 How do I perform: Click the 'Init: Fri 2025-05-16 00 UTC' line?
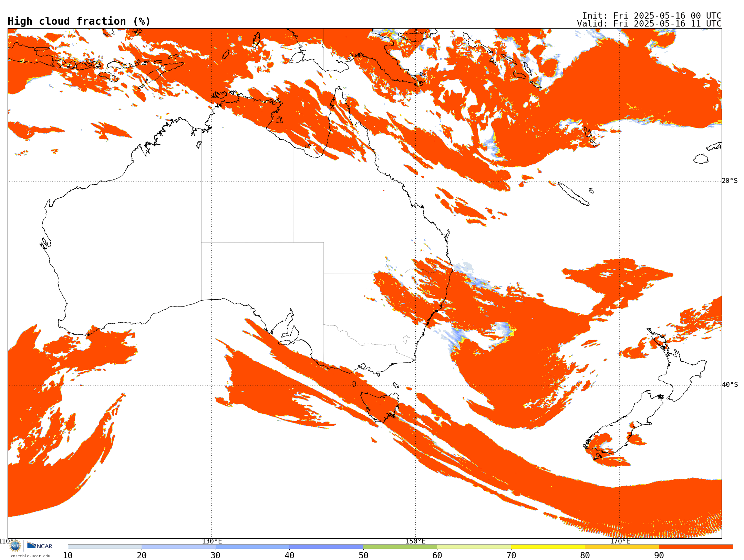[652, 16]
